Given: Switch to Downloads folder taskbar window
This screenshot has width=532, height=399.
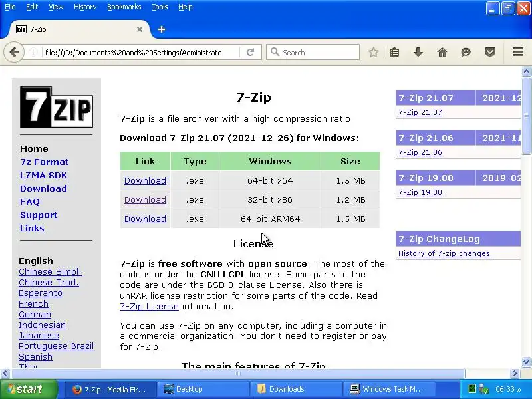Looking at the screenshot, I should click(295, 389).
